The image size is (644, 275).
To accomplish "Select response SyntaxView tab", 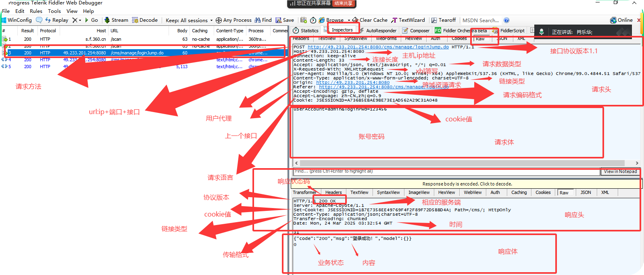I will [x=388, y=193].
